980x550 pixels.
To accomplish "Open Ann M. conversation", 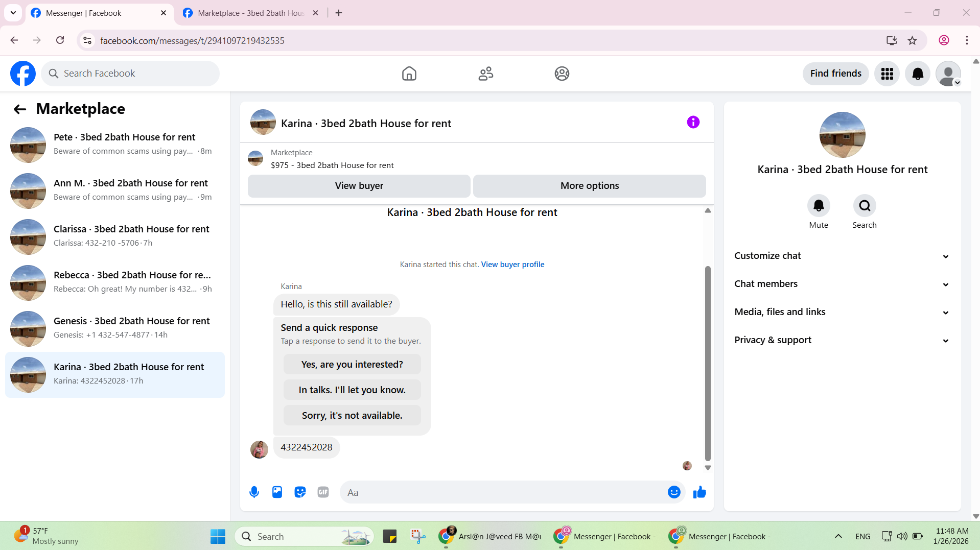I will (x=115, y=191).
